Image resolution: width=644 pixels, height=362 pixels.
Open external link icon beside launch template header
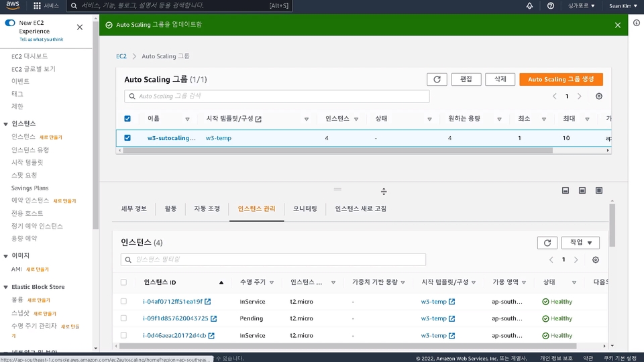click(258, 119)
